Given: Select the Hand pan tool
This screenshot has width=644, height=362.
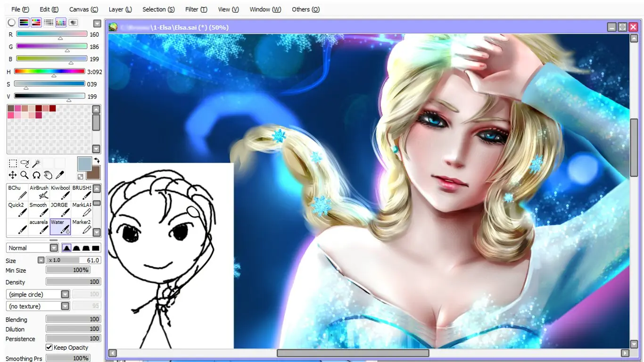Looking at the screenshot, I should (x=48, y=175).
